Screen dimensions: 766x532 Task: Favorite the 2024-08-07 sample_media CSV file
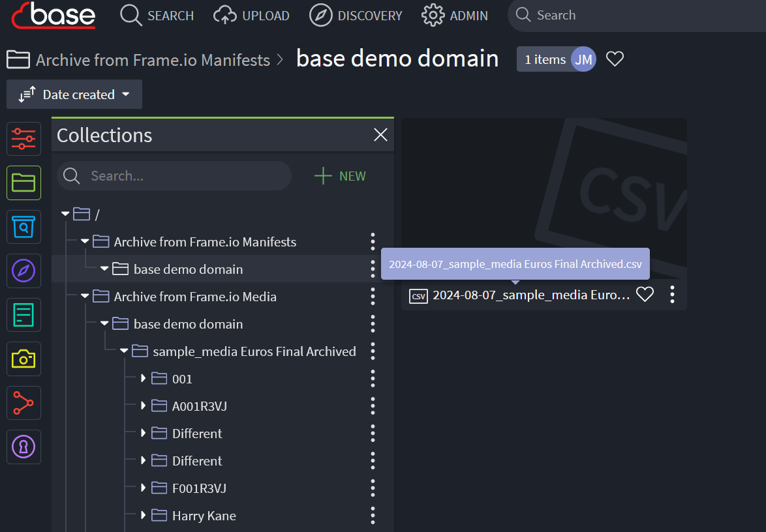pos(645,294)
